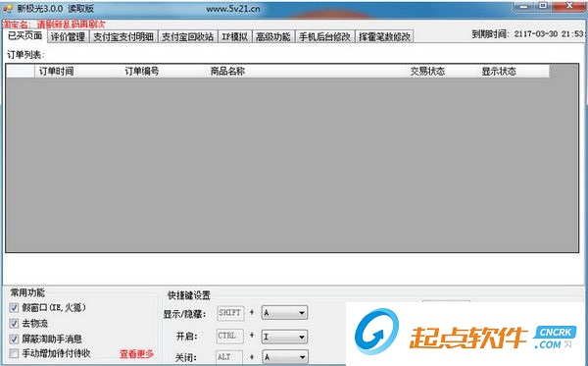The width and height of the screenshot is (588, 366).
Task: Switch to the 已买页面 tab
Action: pos(24,35)
